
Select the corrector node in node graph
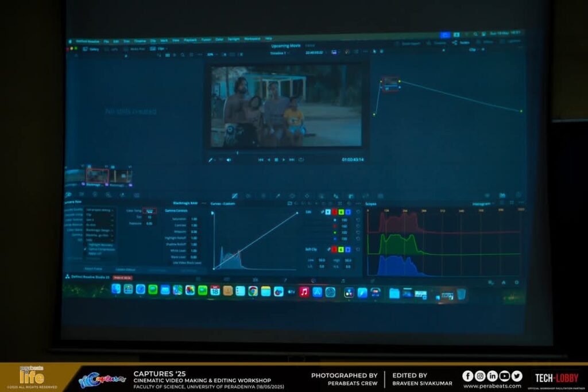[390, 83]
